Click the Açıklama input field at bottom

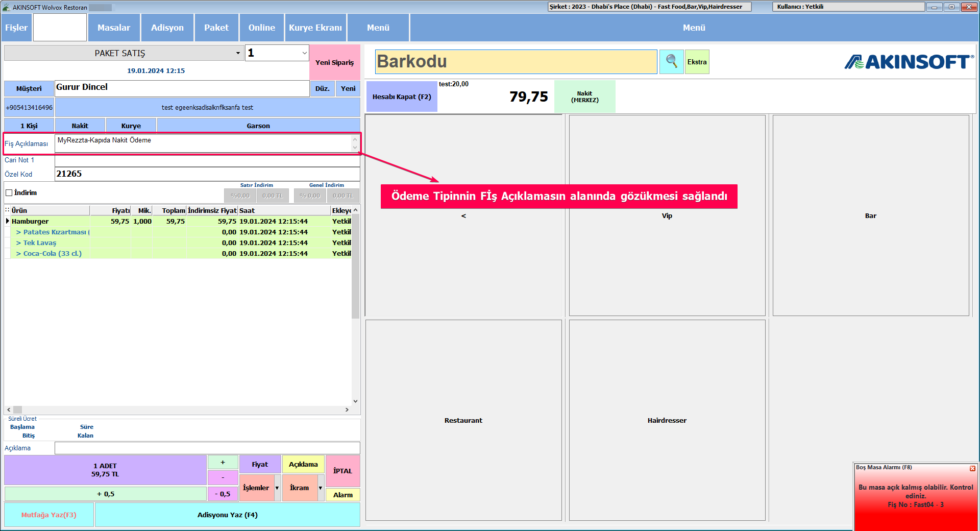[207, 448]
